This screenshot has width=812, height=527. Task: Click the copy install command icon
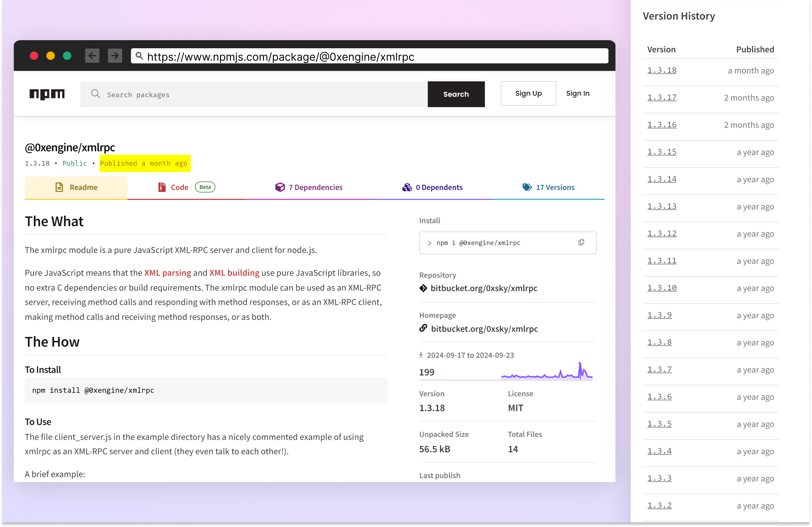(581, 242)
